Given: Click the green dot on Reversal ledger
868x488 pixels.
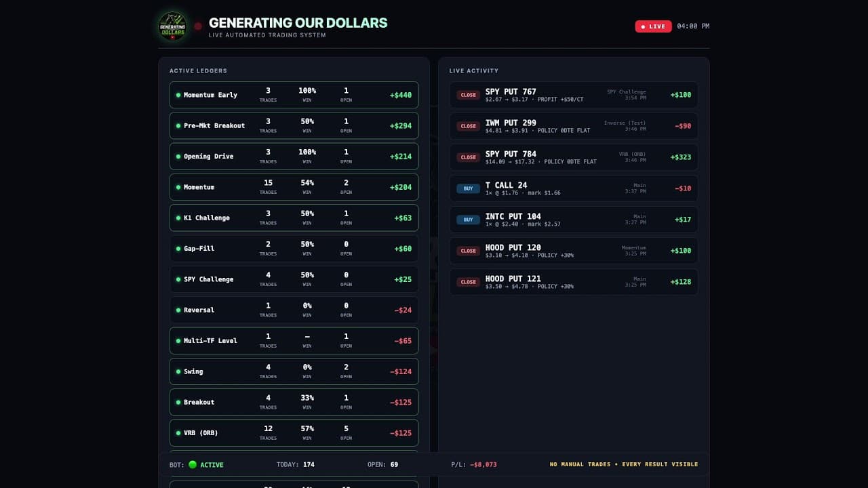Looking at the screenshot, I should pyautogui.click(x=178, y=310).
